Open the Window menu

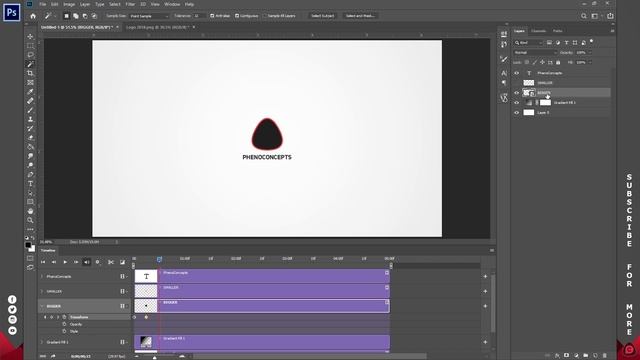point(172,4)
